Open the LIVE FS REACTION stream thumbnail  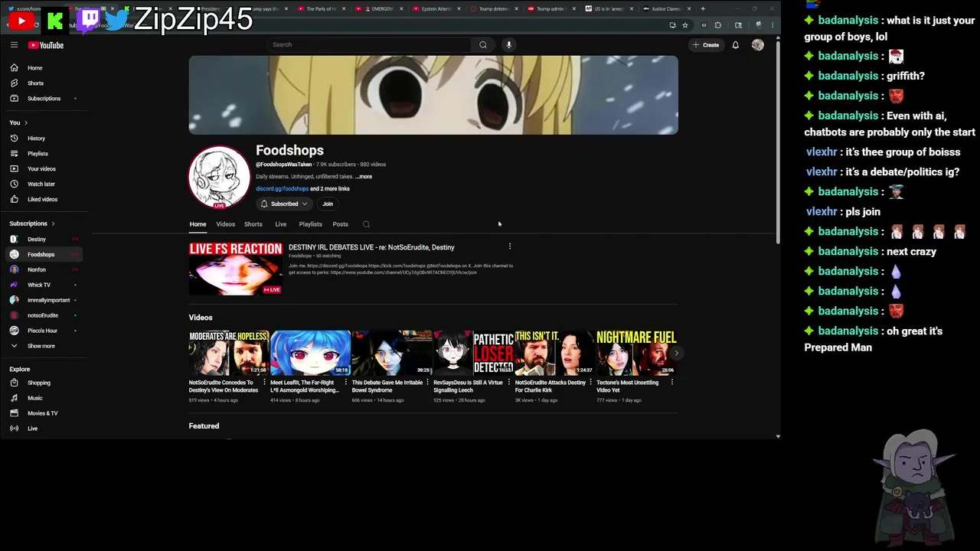point(236,269)
